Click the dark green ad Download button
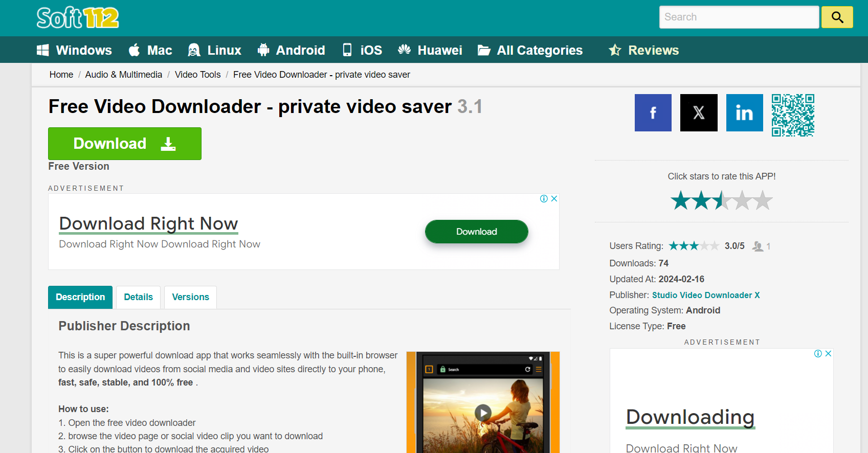Screen dimensions: 868x453 coord(477,232)
